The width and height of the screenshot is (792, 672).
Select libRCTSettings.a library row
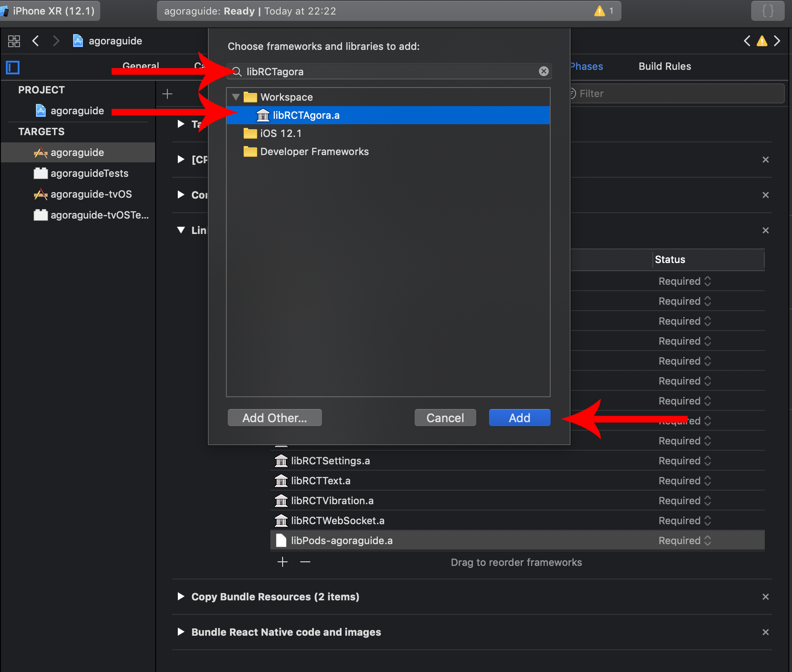[x=518, y=461]
